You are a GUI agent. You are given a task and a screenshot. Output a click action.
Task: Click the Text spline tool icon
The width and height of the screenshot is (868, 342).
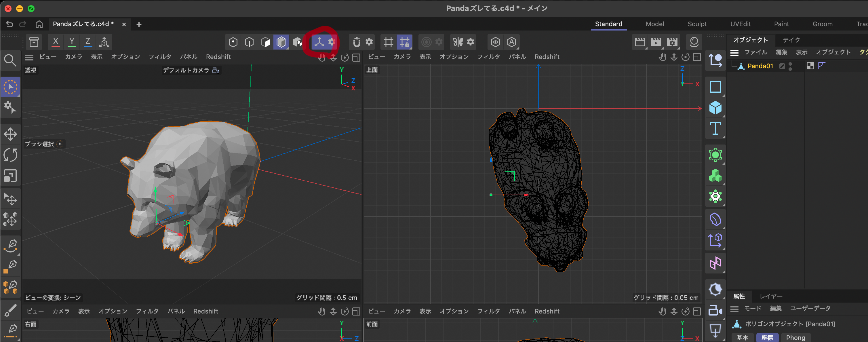point(715,128)
